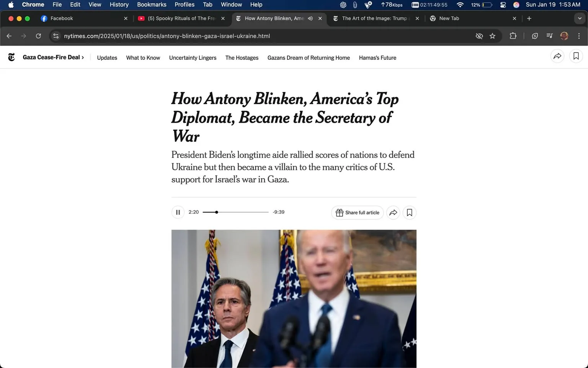Open Chrome's three-dot menu

(579, 36)
